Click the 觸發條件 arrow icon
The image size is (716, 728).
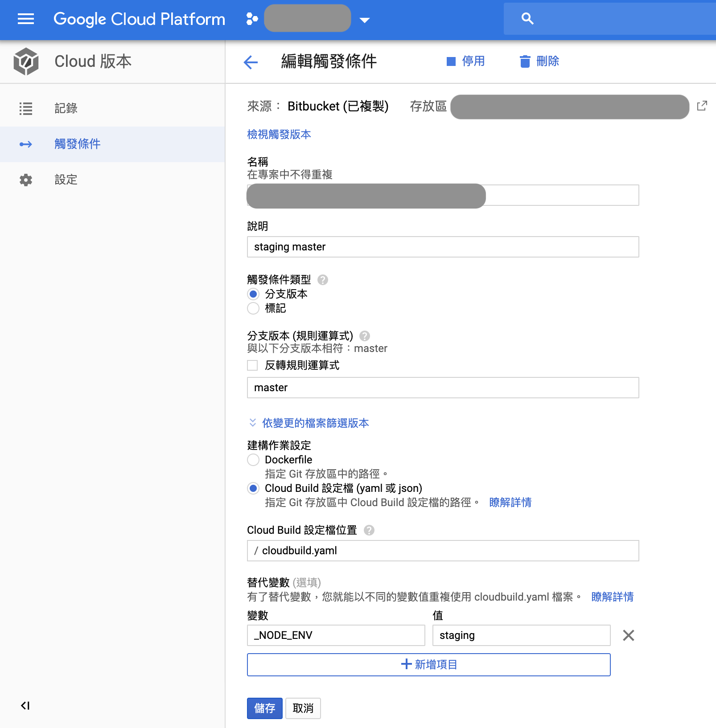[26, 144]
